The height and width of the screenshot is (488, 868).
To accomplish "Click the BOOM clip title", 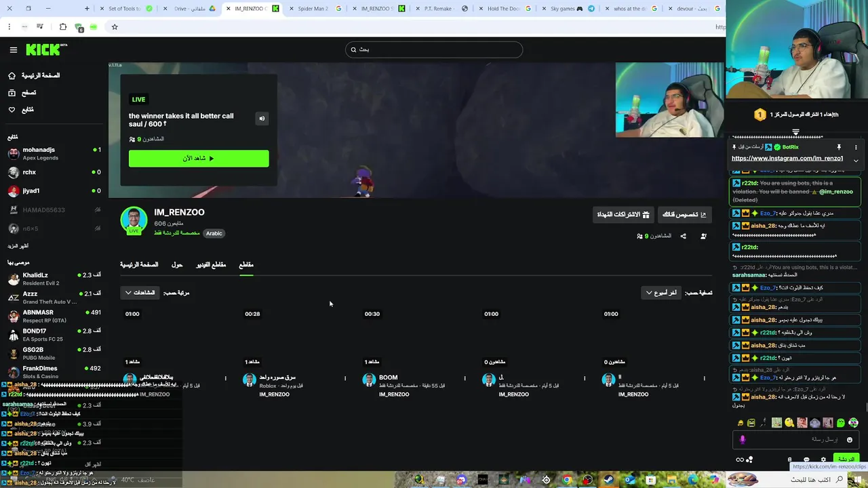I will [x=389, y=378].
